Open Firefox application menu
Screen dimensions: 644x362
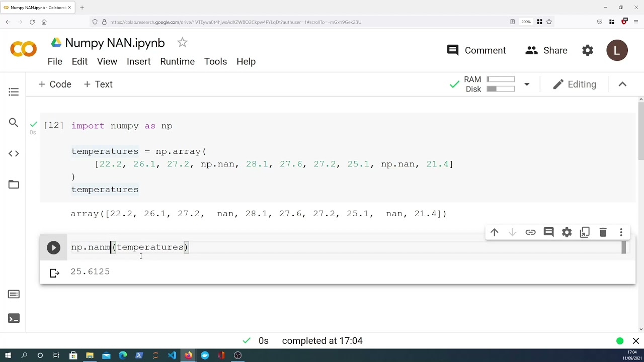coord(636,22)
